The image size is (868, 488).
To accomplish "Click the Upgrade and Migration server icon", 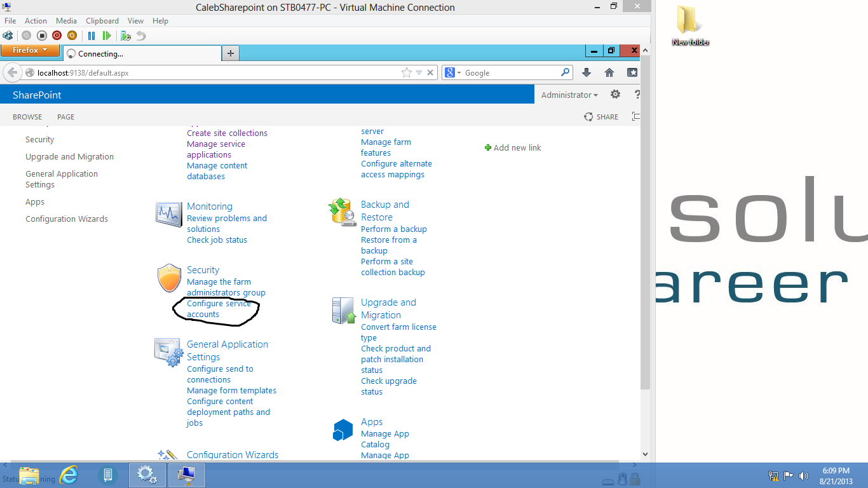I will (x=342, y=311).
